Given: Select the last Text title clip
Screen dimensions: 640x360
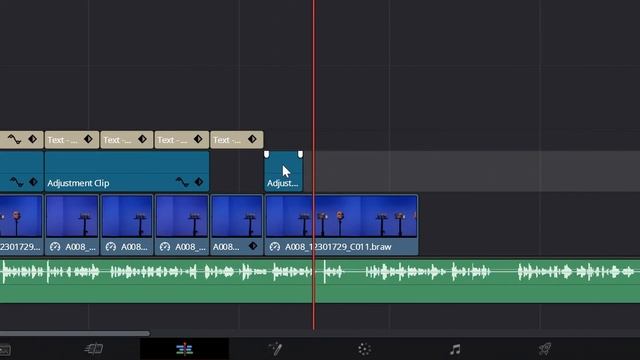Looking at the screenshot, I should [237, 140].
